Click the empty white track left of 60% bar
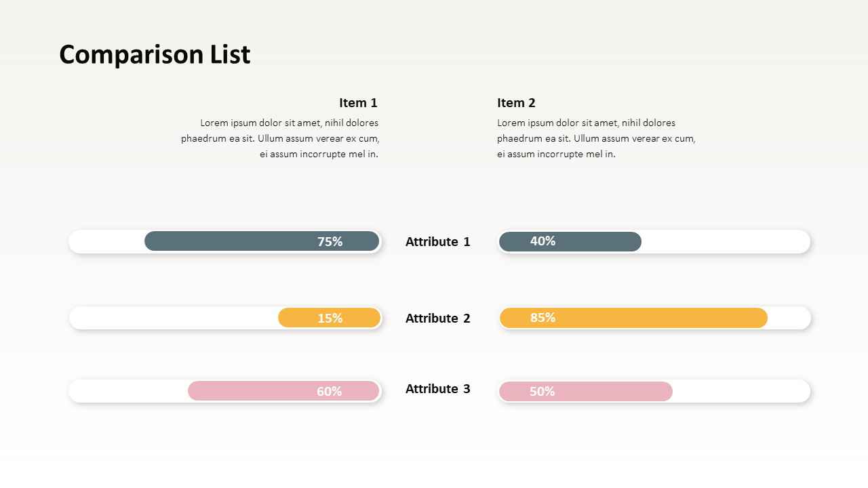868x488 pixels. click(128, 391)
